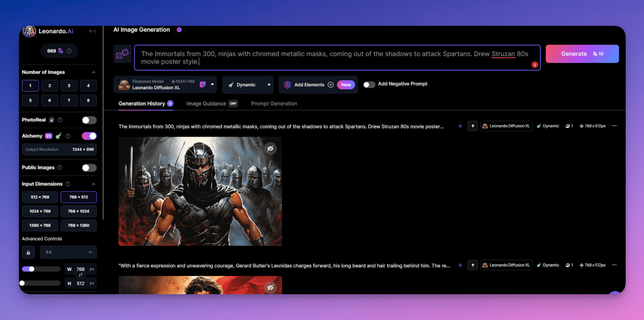Click the plus circle next to Add Elements
The height and width of the screenshot is (320, 644).
pyautogui.click(x=331, y=85)
